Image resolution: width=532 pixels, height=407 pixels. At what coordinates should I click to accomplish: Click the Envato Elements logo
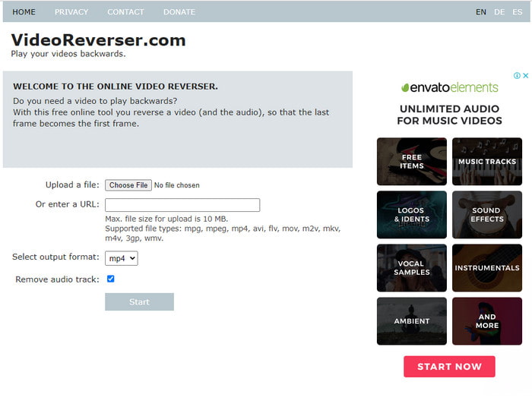point(449,87)
